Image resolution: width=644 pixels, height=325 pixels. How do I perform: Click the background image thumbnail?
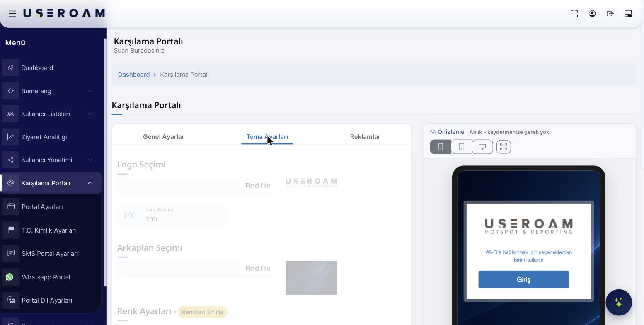311,278
